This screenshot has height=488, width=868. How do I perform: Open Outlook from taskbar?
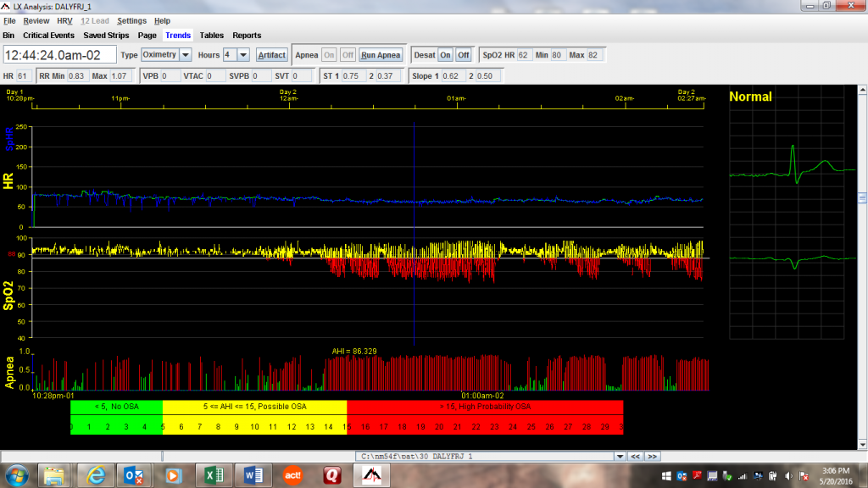coord(133,476)
